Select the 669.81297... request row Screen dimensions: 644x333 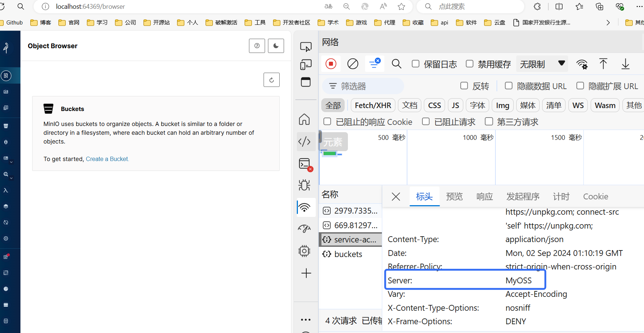tap(350, 225)
